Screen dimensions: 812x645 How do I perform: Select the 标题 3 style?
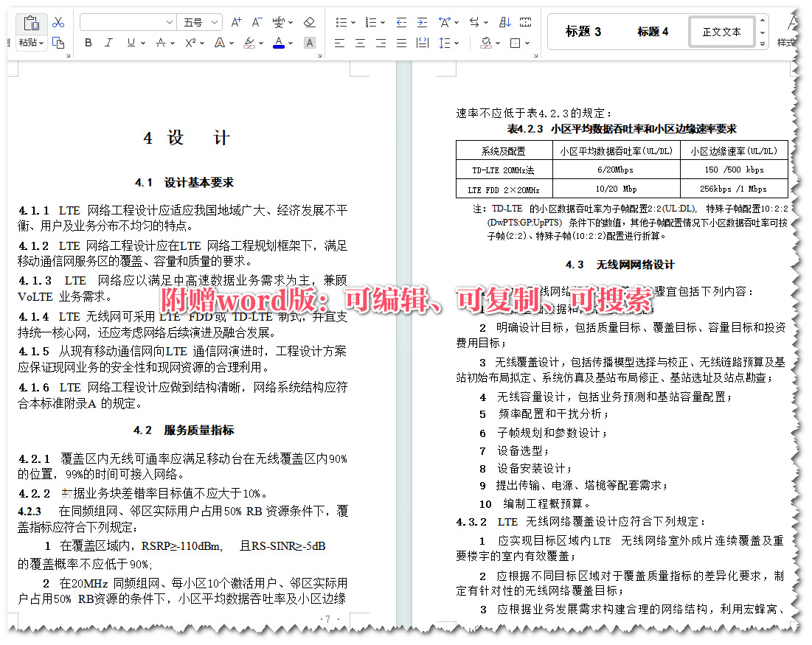coord(582,31)
